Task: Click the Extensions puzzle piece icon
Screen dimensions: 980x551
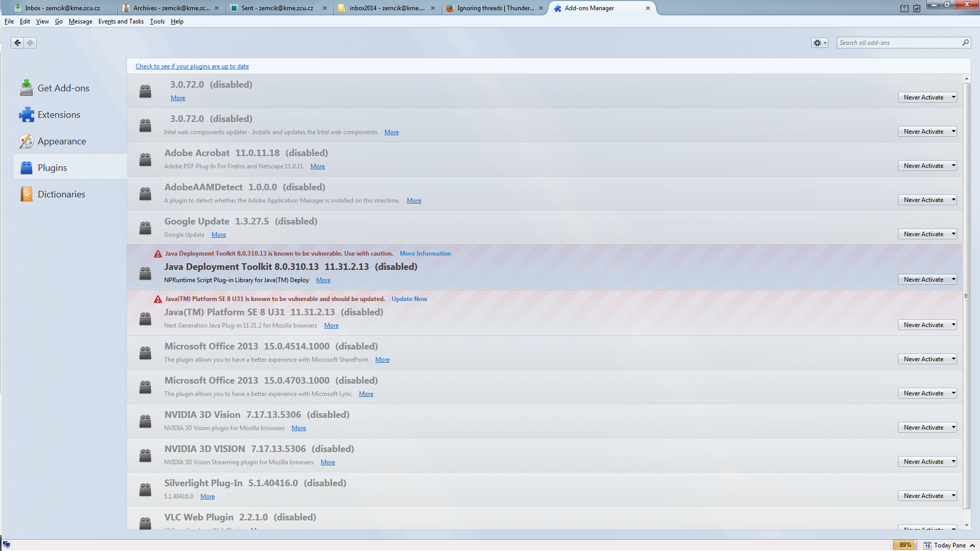Action: tap(27, 115)
